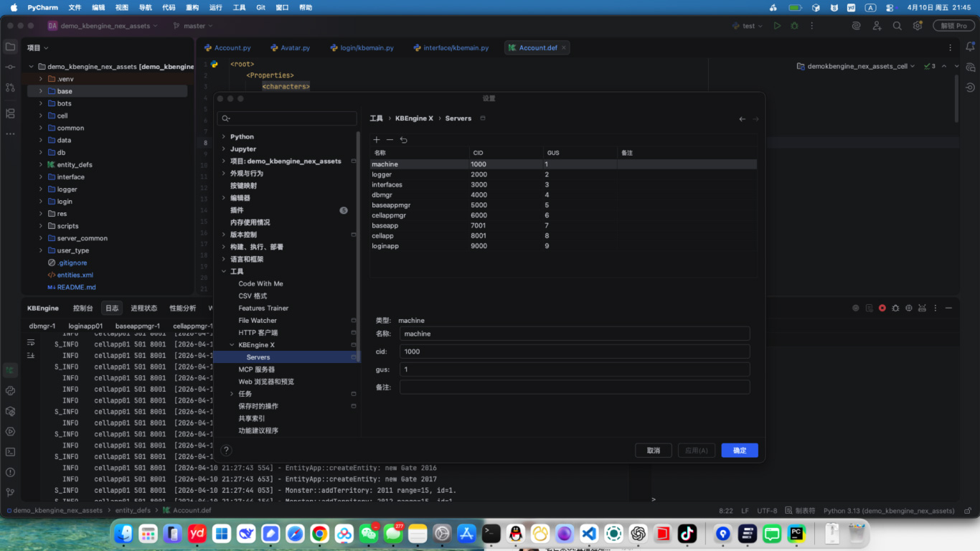Screen dimensions: 980x551
Task: Toggle soft-wrap in the log console
Action: pyautogui.click(x=31, y=343)
